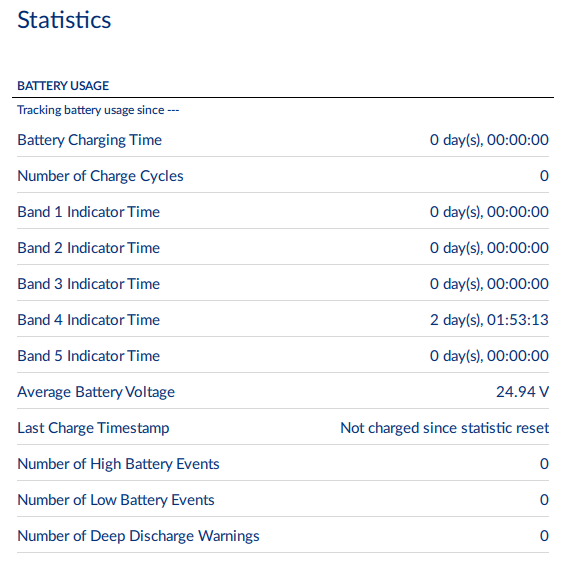Select the Battery Charging Time row label
The image size is (575, 563).
(x=89, y=140)
